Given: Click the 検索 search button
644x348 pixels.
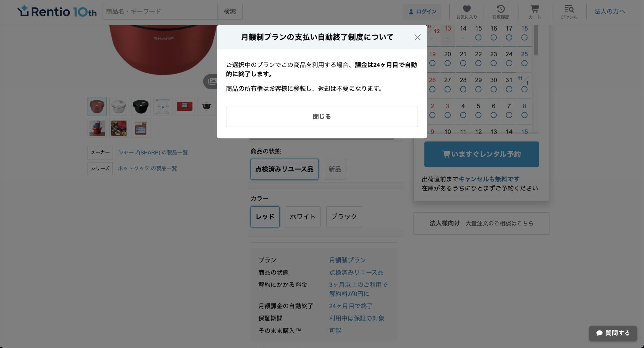Looking at the screenshot, I should (230, 12).
